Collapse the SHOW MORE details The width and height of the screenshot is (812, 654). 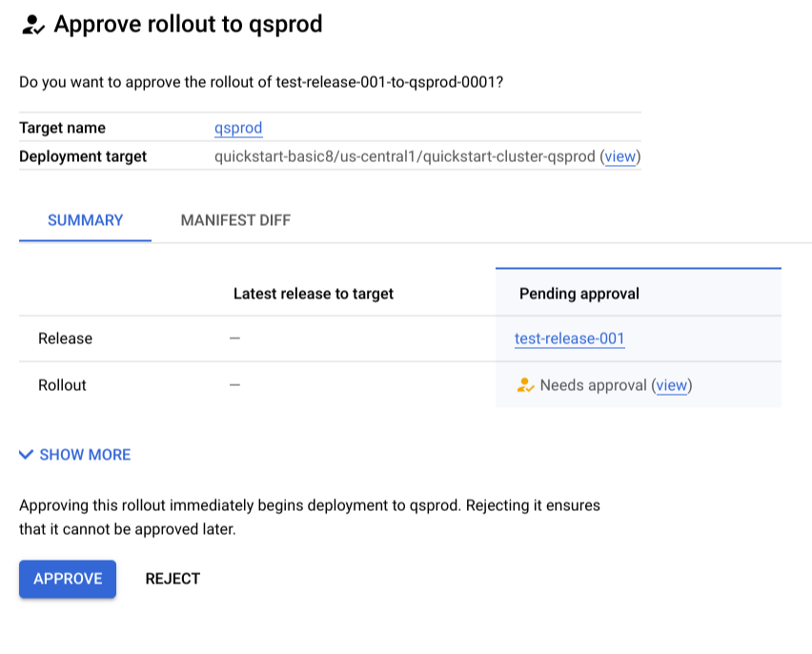pos(84,455)
